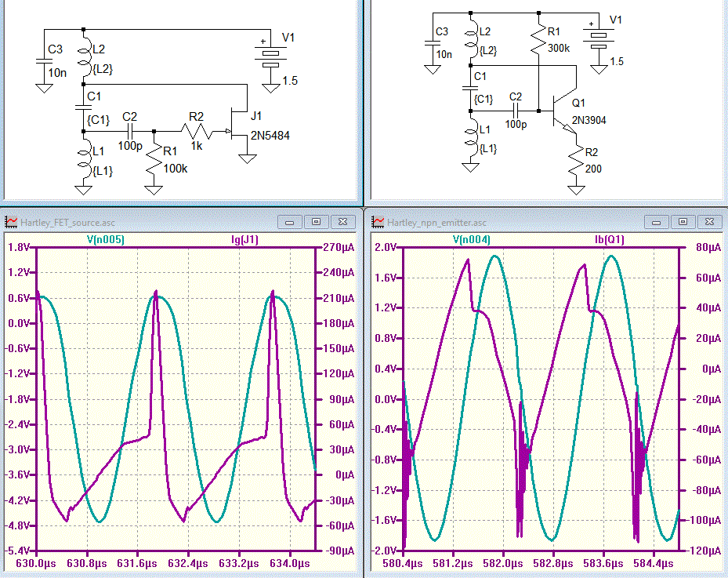Screen dimensions: 728x578
Task: Click the waveform icon of Hartley_FET_source window
Action: (11, 222)
